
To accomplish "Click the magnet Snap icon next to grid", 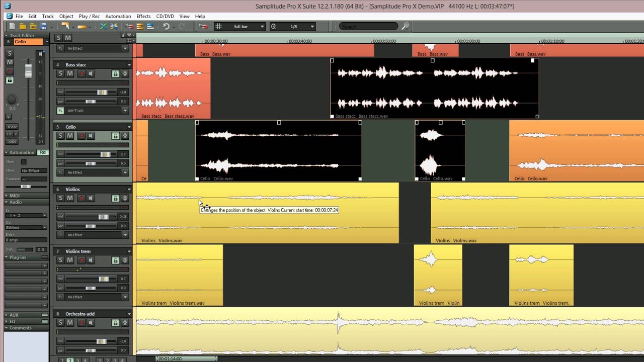I will (x=203, y=27).
